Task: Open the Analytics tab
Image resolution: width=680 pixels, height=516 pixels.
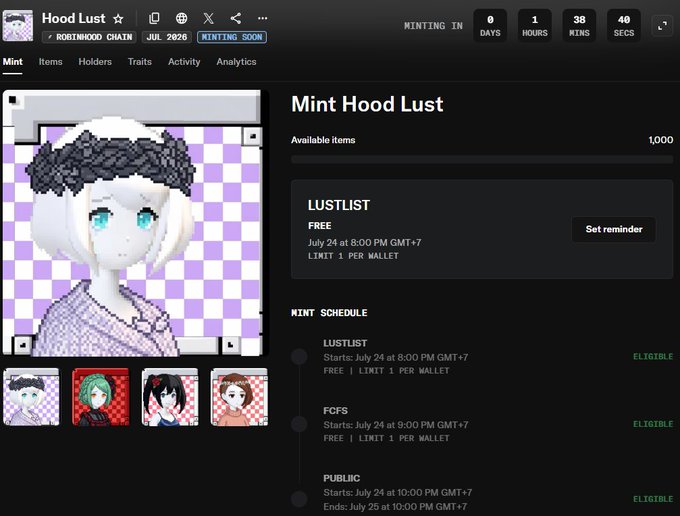Action: click(x=236, y=62)
